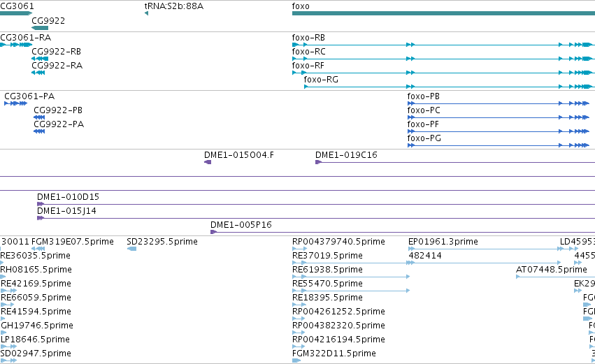Image resolution: width=595 pixels, height=364 pixels.
Task: Click the CG9922-RB exon arrows glyph
Action: [40, 59]
